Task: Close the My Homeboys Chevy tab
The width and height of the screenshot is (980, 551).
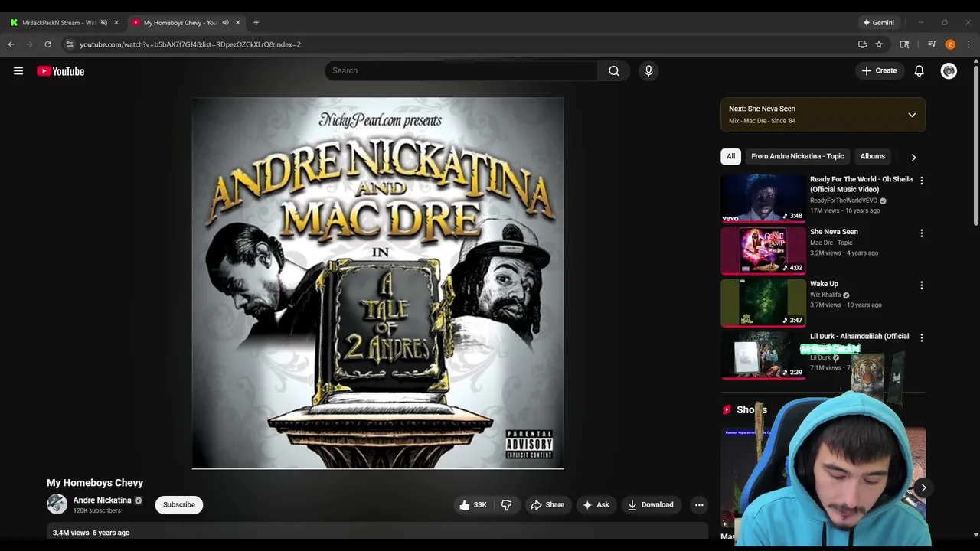Action: 237,22
